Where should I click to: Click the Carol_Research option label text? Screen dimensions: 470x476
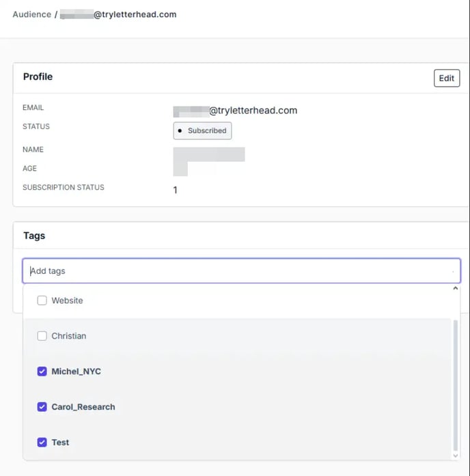83,407
